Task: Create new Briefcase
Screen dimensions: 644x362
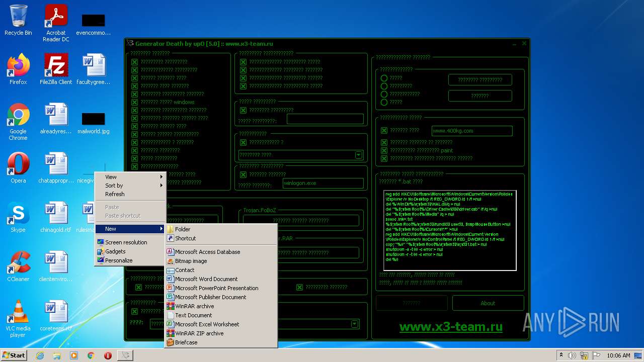Action: tap(221, 342)
